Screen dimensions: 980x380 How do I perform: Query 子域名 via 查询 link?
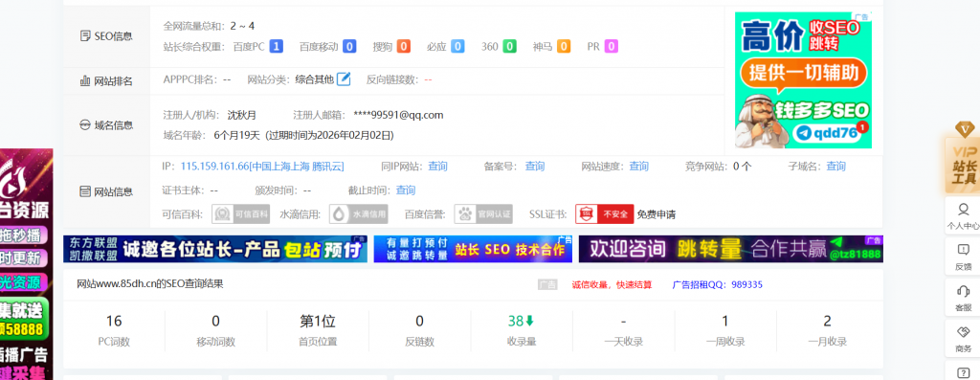click(835, 167)
